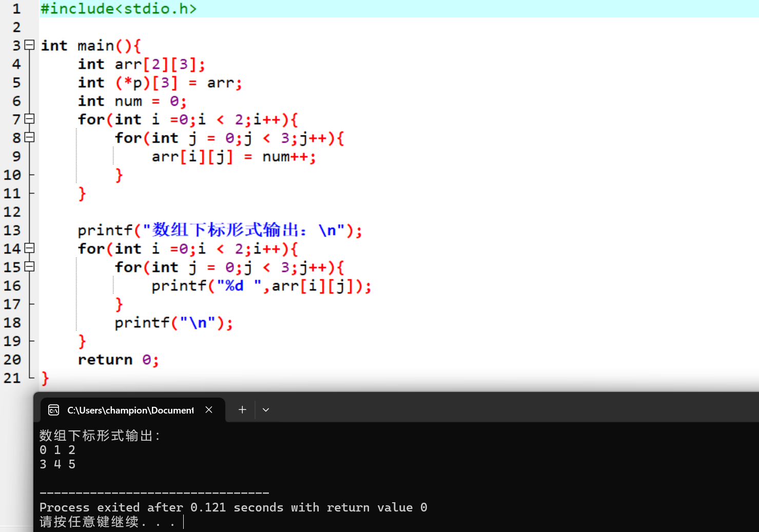Click the closing brace on line 17
The image size is (759, 532).
click(119, 304)
